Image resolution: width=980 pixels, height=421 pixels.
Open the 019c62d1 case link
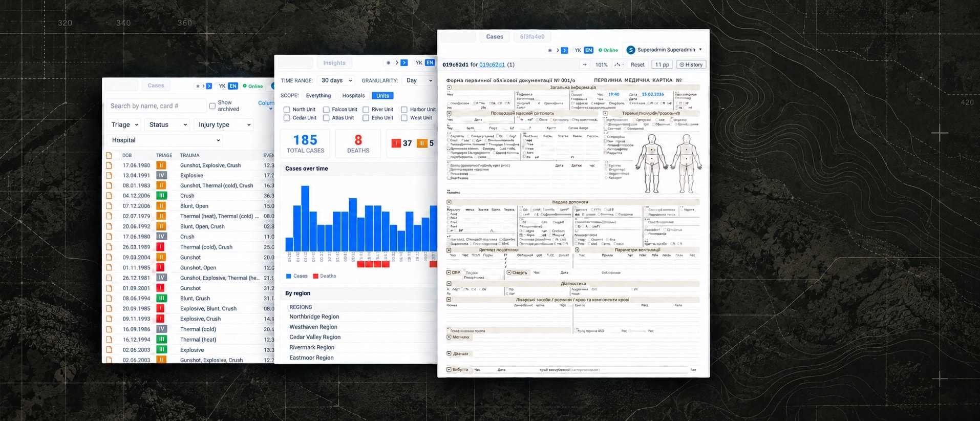(492, 65)
